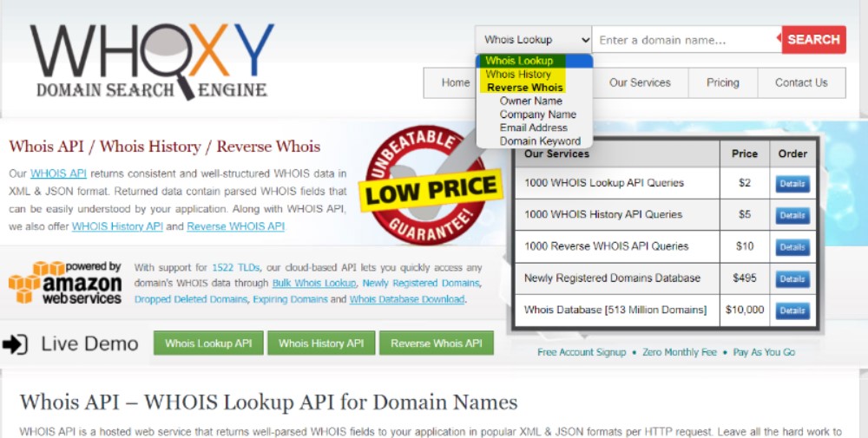Click Details for 1000 WHOIS History API Queries
This screenshot has width=868, height=438.
pos(792,215)
